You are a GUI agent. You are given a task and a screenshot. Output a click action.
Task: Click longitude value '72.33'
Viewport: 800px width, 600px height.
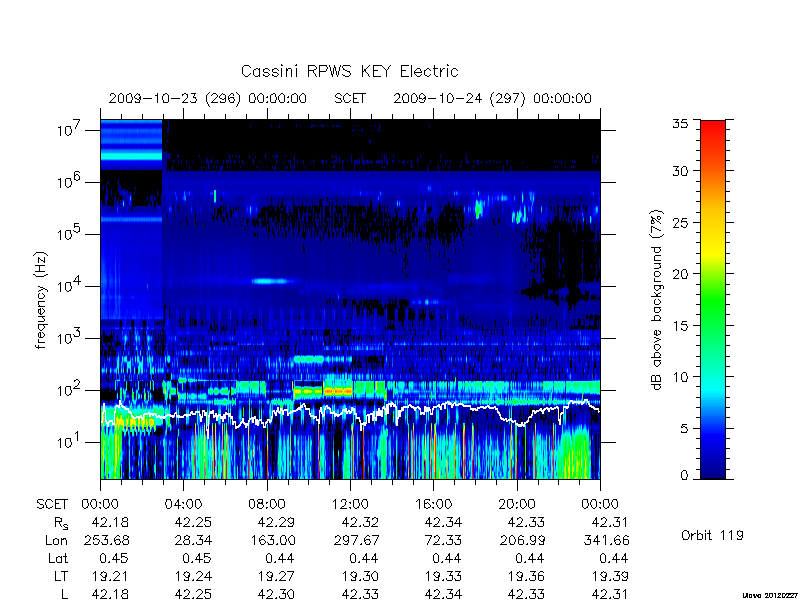[443, 540]
